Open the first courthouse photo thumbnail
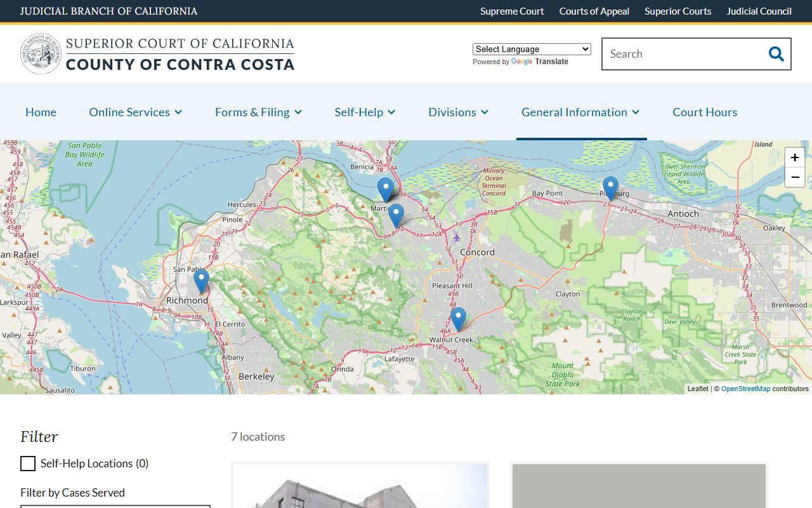 tap(360, 486)
